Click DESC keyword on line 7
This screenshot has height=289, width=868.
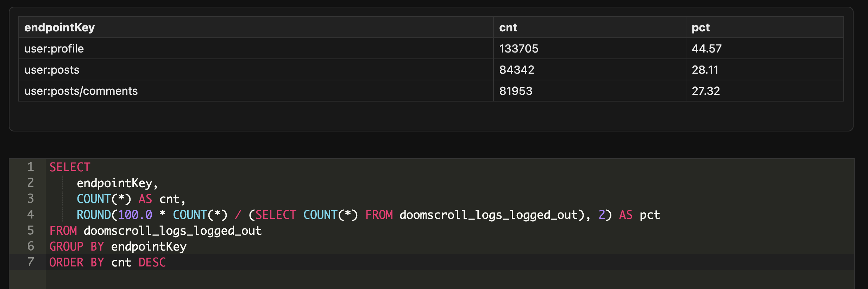click(152, 262)
